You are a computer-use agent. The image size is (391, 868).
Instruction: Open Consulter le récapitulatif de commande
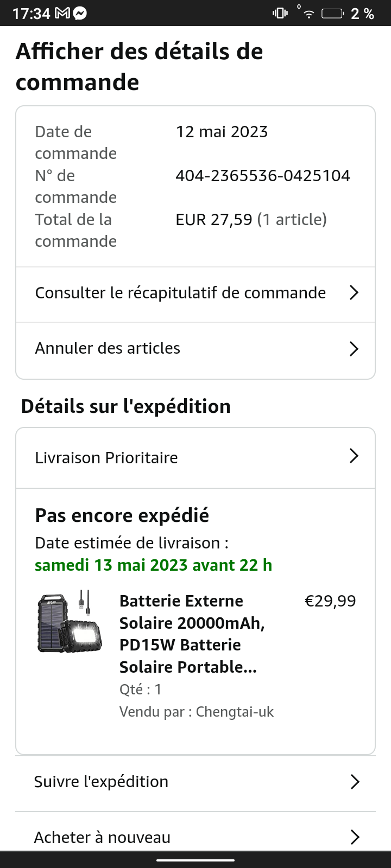[180, 293]
